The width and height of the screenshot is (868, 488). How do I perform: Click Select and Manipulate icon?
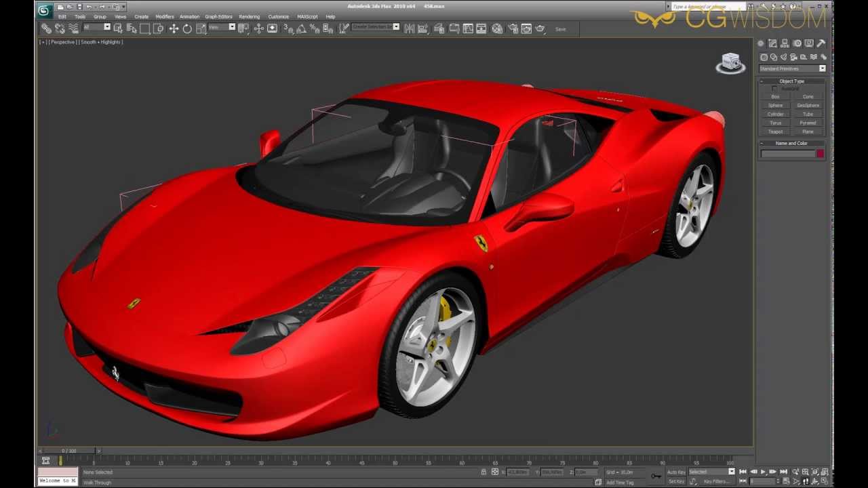click(258, 28)
